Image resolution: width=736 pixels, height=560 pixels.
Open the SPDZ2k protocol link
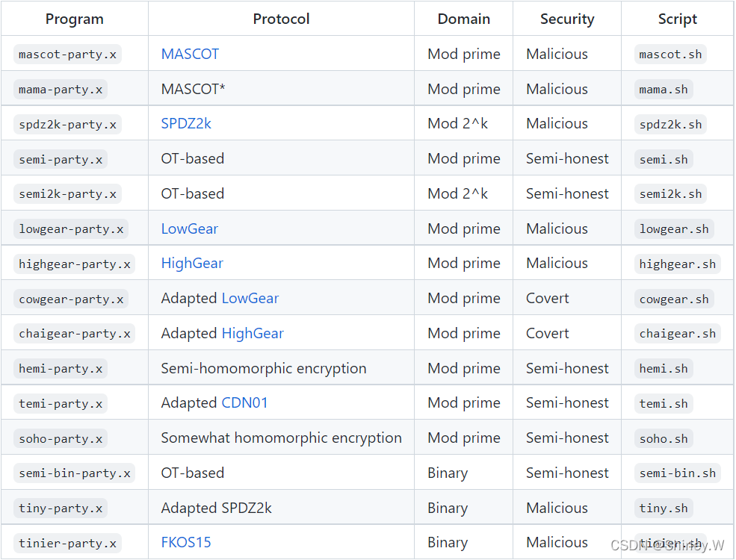point(186,123)
